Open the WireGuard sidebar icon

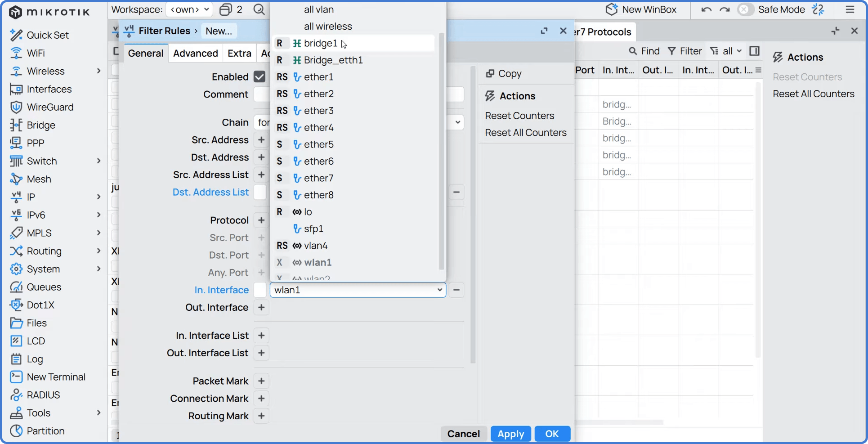pos(16,107)
